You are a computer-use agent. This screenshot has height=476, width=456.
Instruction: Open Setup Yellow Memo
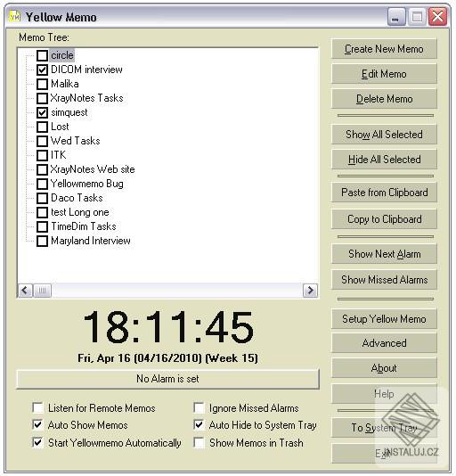click(384, 319)
